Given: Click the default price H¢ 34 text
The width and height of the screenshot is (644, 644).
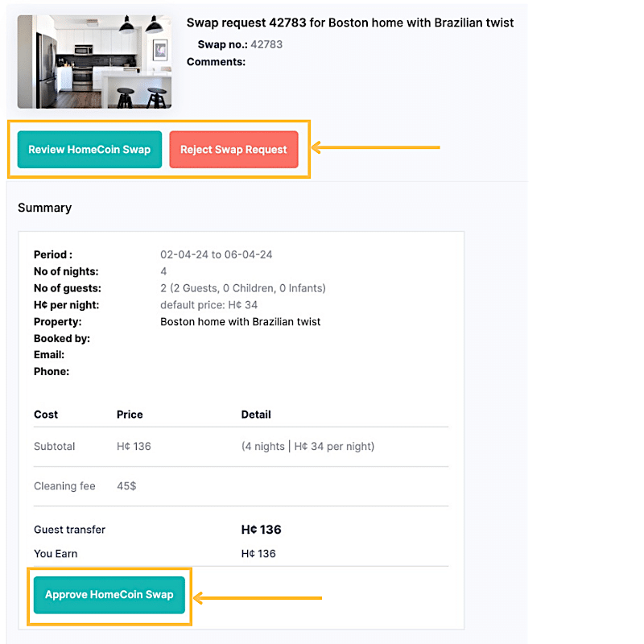Looking at the screenshot, I should (208, 305).
